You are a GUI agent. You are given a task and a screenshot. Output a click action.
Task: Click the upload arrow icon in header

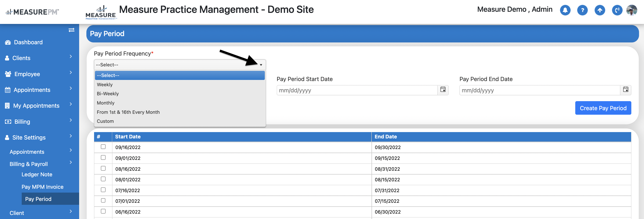coord(599,10)
